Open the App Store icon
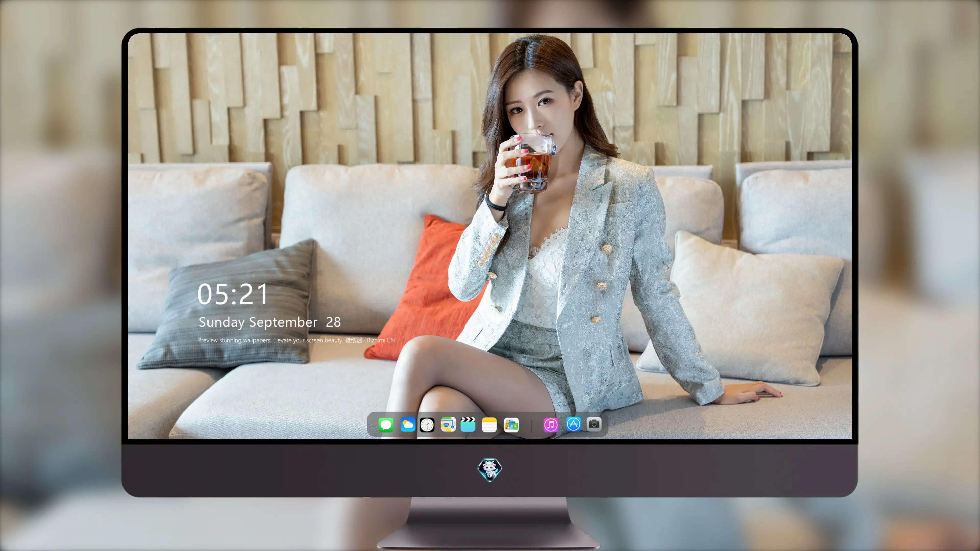This screenshot has width=980, height=551. pyautogui.click(x=573, y=424)
